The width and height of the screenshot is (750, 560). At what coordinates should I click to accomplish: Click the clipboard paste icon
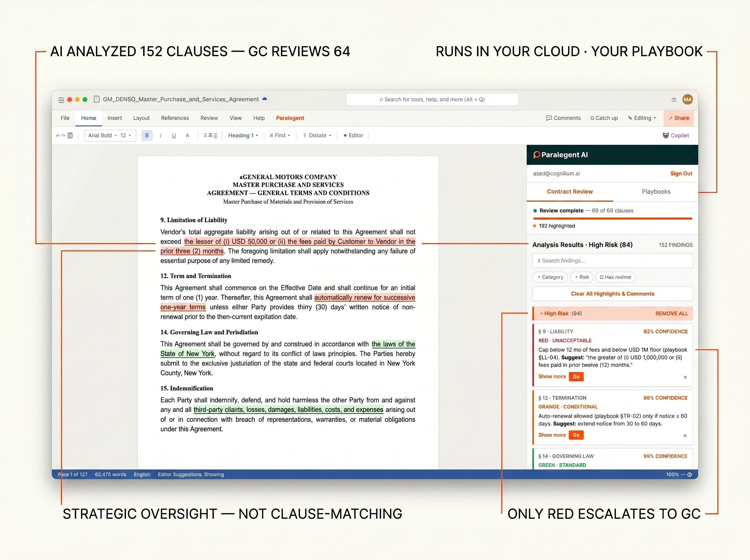(x=70, y=136)
